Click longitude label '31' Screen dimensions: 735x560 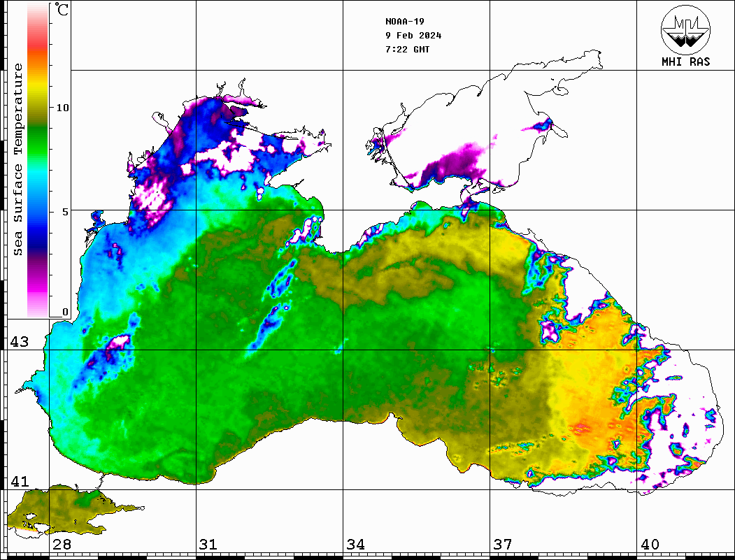208,544
